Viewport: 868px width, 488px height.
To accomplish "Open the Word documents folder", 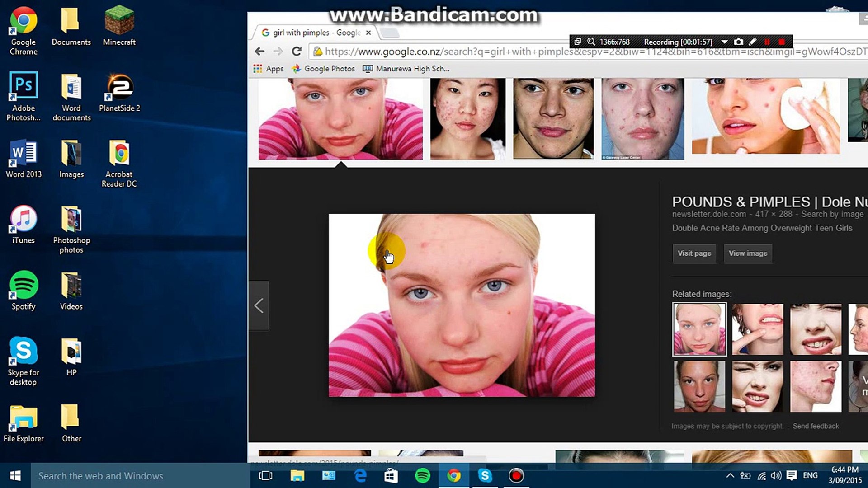I will pos(71,97).
